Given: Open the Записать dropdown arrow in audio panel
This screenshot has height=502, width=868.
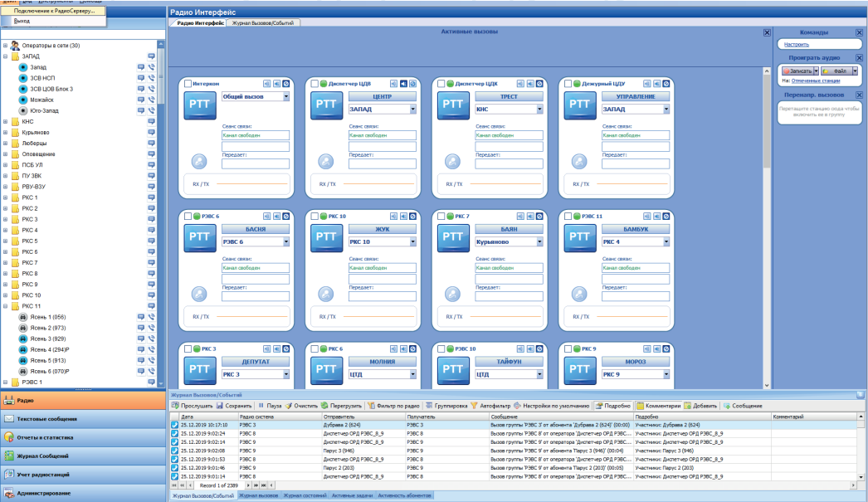Looking at the screenshot, I should (x=816, y=71).
